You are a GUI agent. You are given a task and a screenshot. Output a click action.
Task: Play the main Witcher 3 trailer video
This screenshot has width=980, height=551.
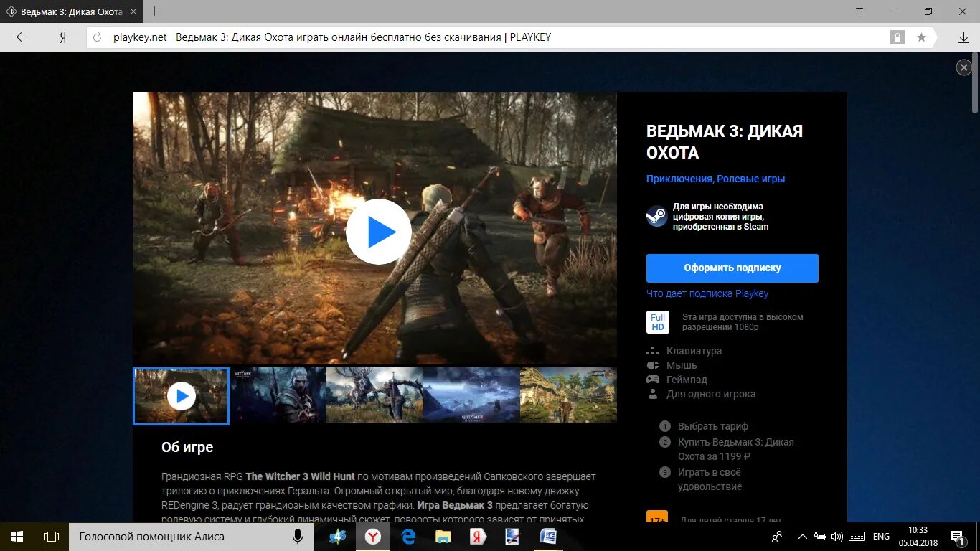pyautogui.click(x=378, y=232)
